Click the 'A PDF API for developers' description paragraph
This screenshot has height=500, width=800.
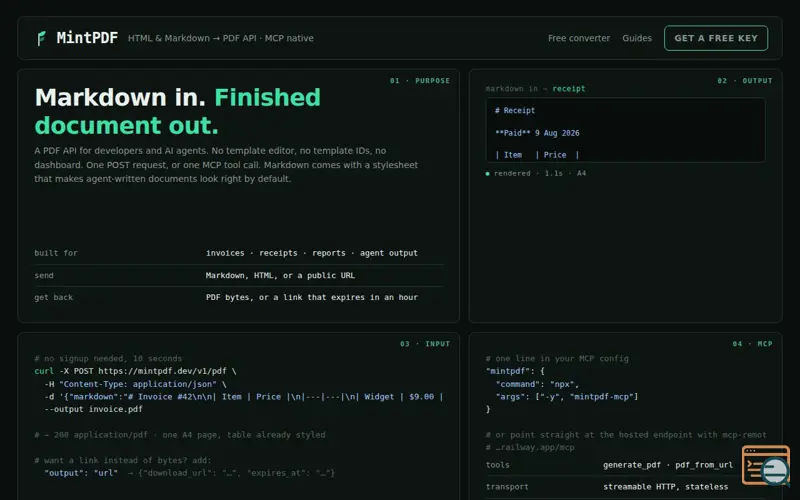point(226,165)
